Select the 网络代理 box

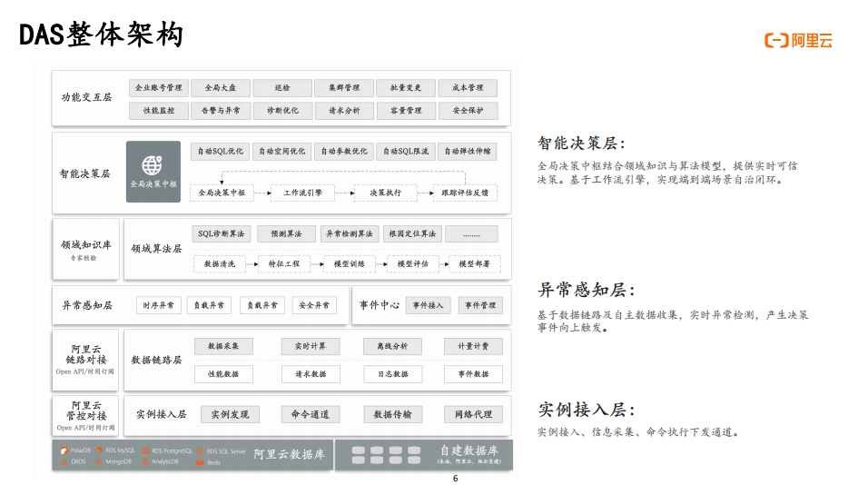coord(473,414)
